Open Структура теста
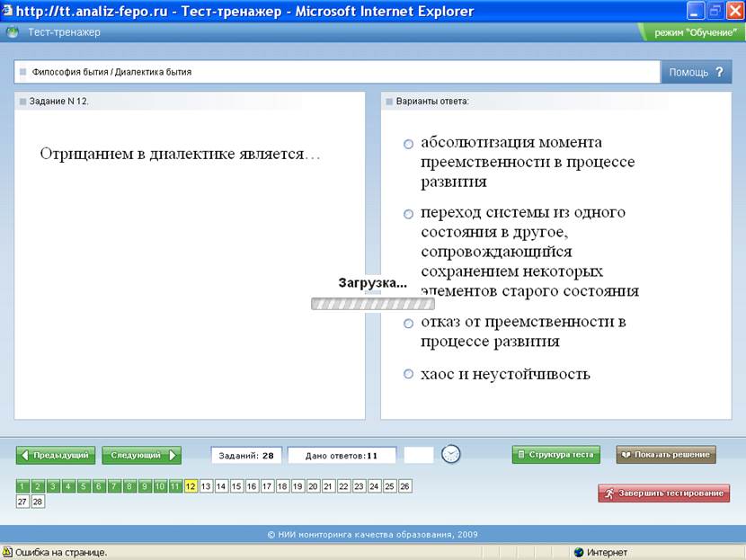The height and width of the screenshot is (560, 746). coord(556,455)
